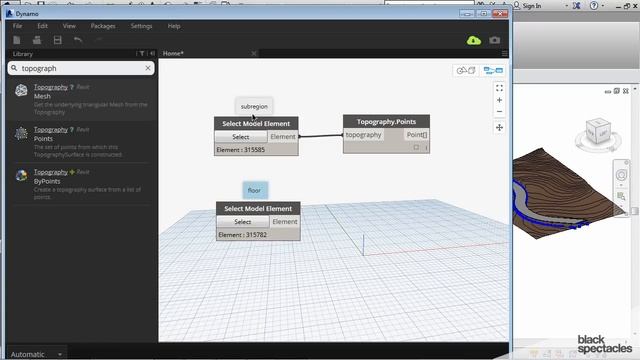
Task: Select the Home* workspace tab
Action: click(x=208, y=53)
